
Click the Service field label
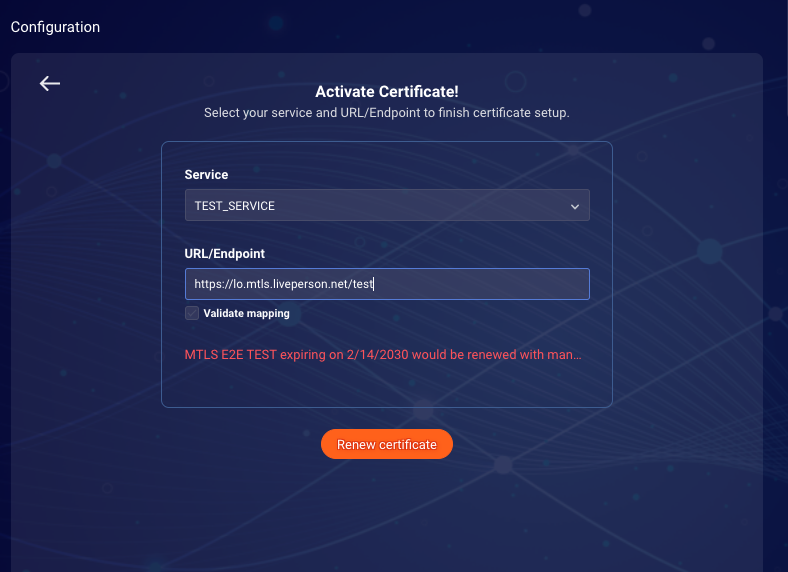[x=206, y=175]
